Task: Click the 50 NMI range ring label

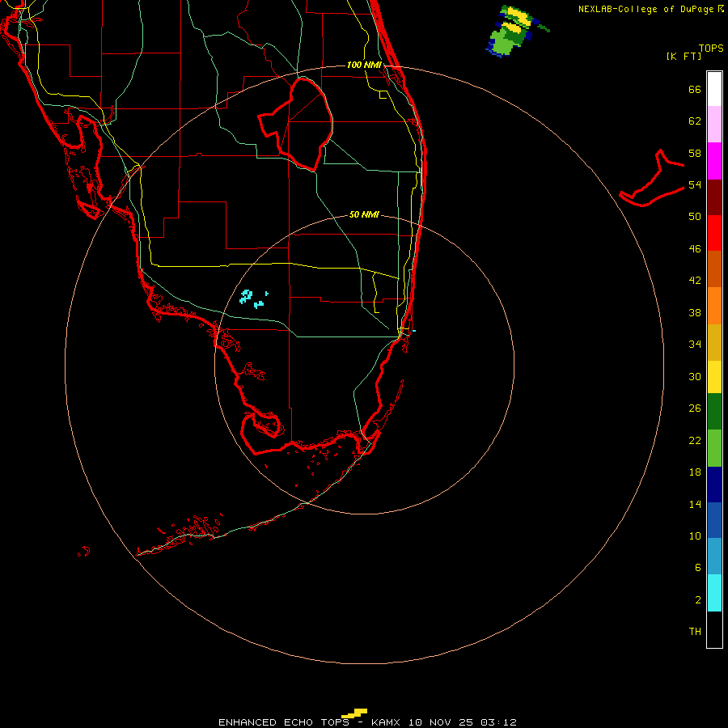Action: [364, 214]
